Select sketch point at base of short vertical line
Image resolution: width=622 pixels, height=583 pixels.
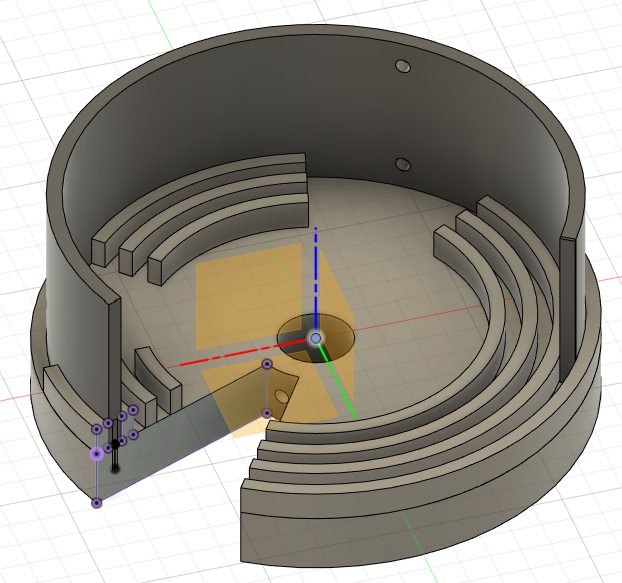click(267, 414)
